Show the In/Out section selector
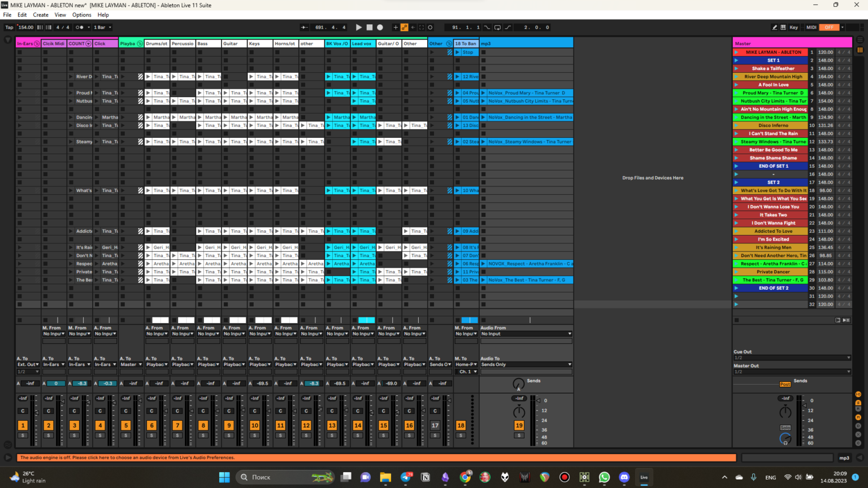Image resolution: width=868 pixels, height=488 pixels. click(x=858, y=394)
